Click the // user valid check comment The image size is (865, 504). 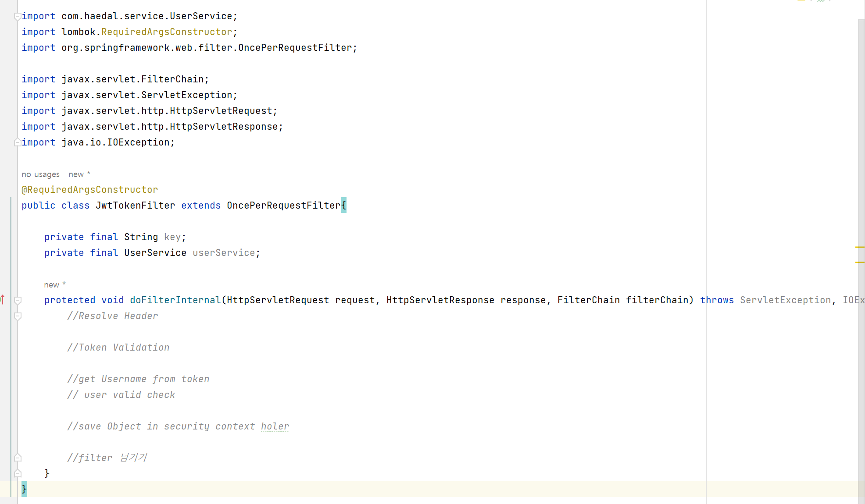click(x=121, y=395)
